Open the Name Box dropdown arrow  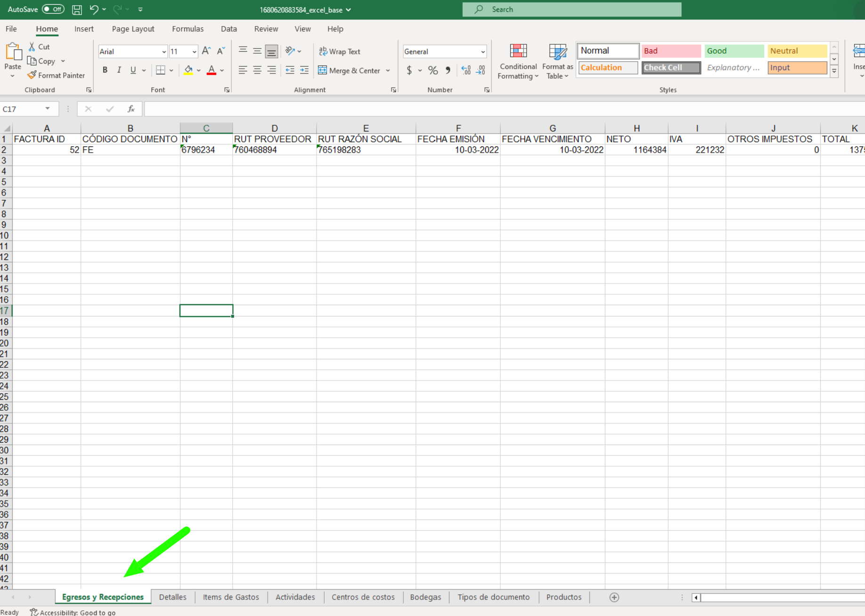coord(48,109)
